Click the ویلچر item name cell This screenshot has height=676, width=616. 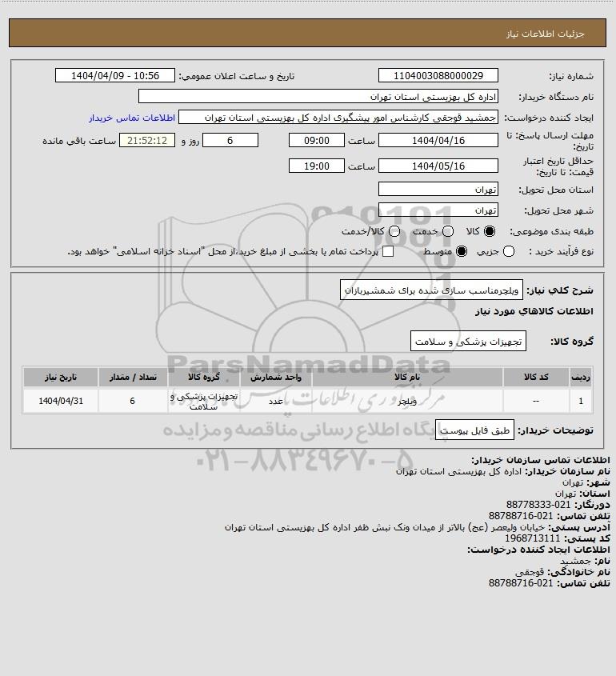407,401
